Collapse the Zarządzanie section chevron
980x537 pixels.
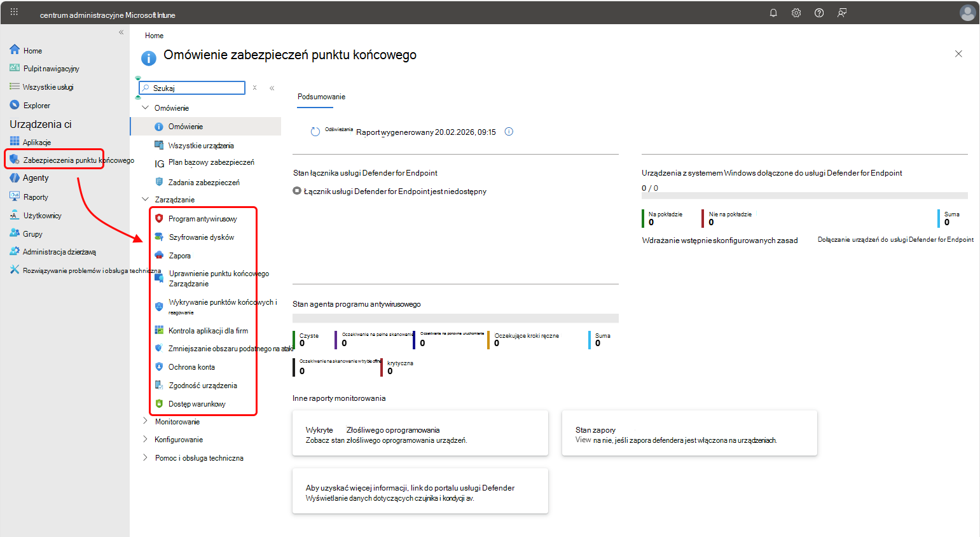(145, 199)
